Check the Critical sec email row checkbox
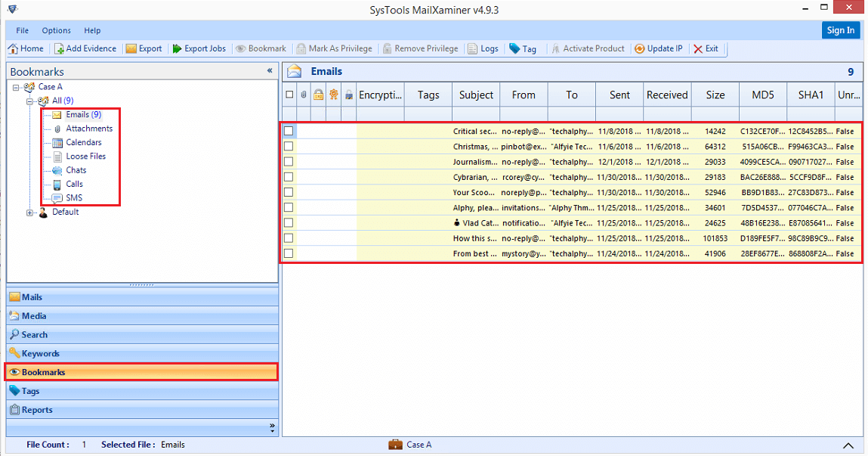 [289, 131]
